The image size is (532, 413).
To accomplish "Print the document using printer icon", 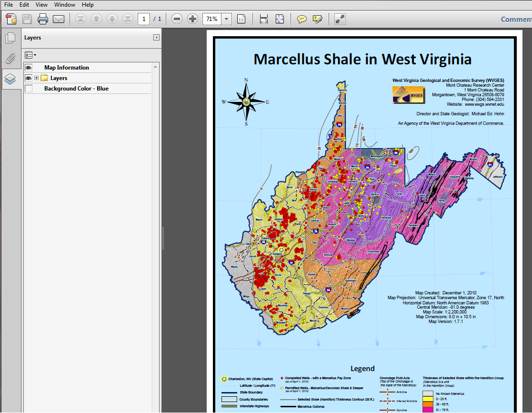I will tap(43, 19).
